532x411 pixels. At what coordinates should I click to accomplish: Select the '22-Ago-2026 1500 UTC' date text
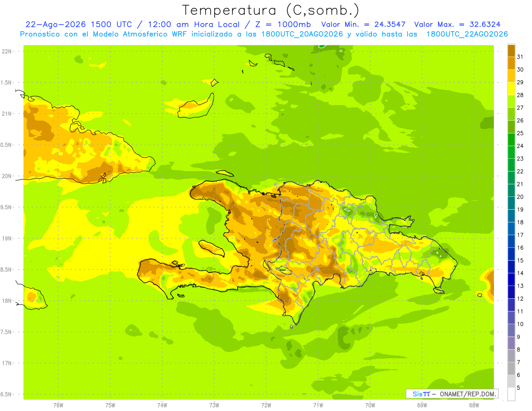[x=78, y=24]
